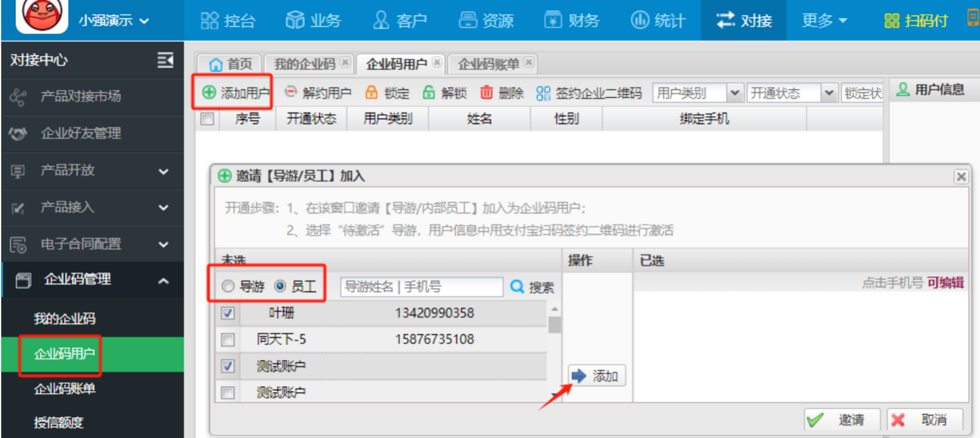Select the 导游 radio button

[228, 286]
